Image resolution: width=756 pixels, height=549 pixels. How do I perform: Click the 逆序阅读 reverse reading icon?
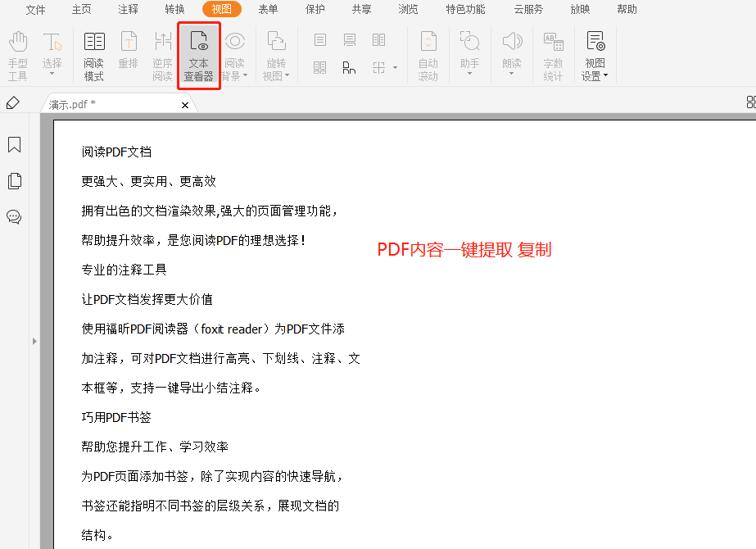162,56
